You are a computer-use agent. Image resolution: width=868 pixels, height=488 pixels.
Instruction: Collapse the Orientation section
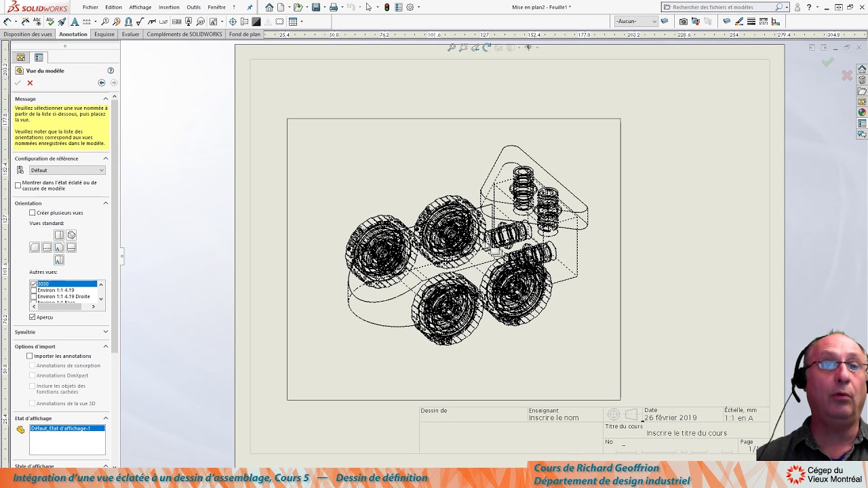click(x=105, y=203)
